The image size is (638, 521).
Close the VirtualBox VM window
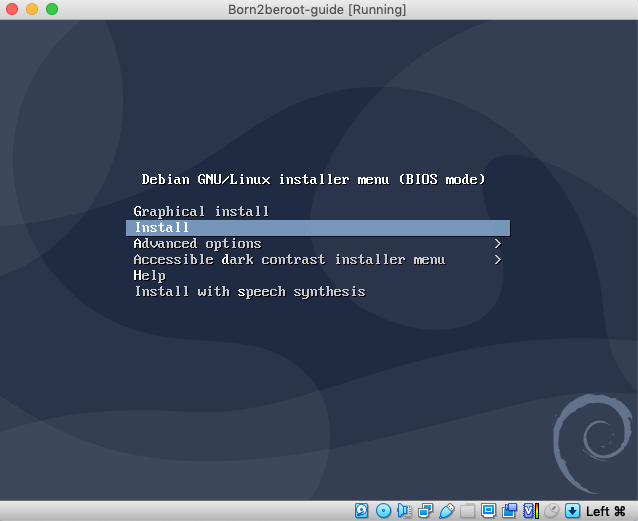coord(12,9)
